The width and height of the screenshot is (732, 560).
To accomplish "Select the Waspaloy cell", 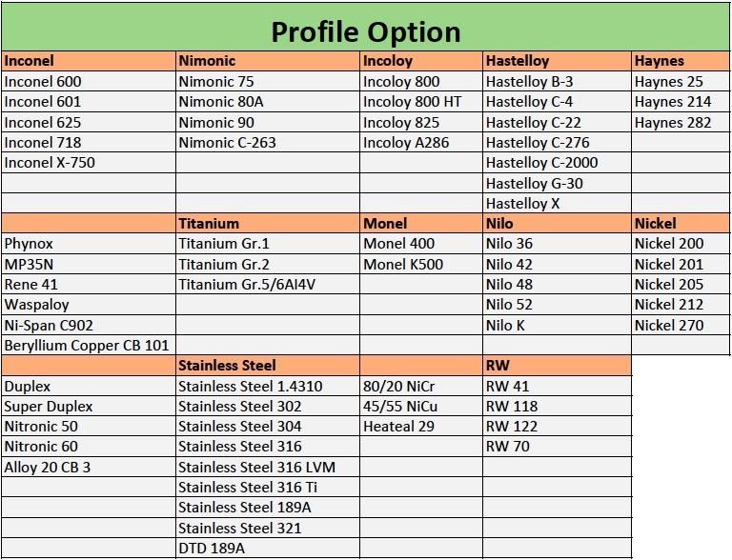I will point(89,304).
